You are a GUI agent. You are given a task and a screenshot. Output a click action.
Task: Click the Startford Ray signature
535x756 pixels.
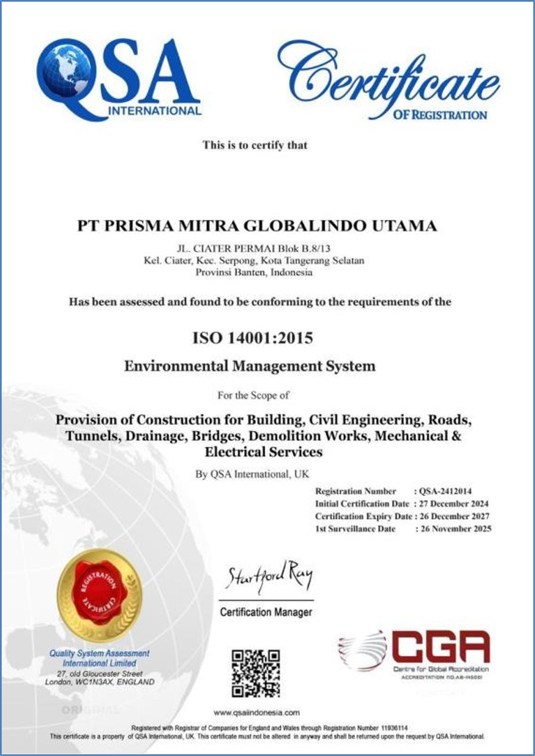269,578
